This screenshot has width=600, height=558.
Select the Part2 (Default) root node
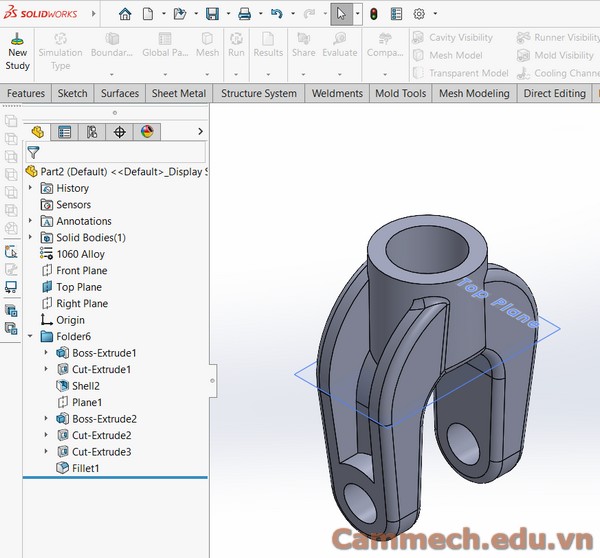click(x=117, y=171)
